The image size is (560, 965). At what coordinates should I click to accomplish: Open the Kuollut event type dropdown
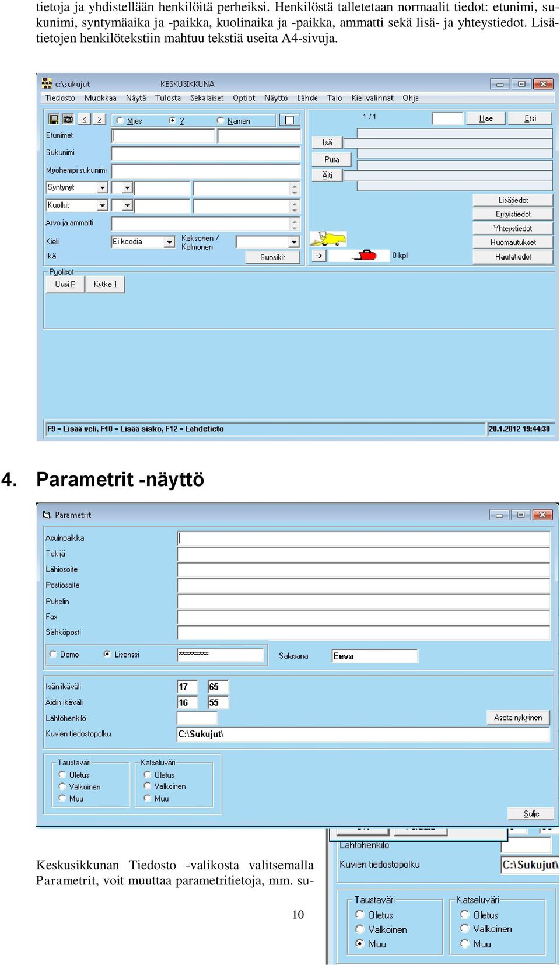(103, 205)
